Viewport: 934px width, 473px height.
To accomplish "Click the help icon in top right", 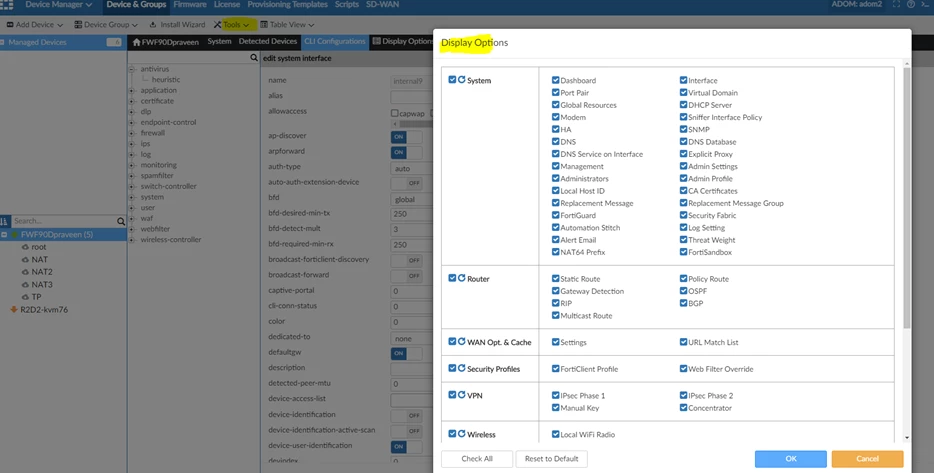I will click(911, 4).
